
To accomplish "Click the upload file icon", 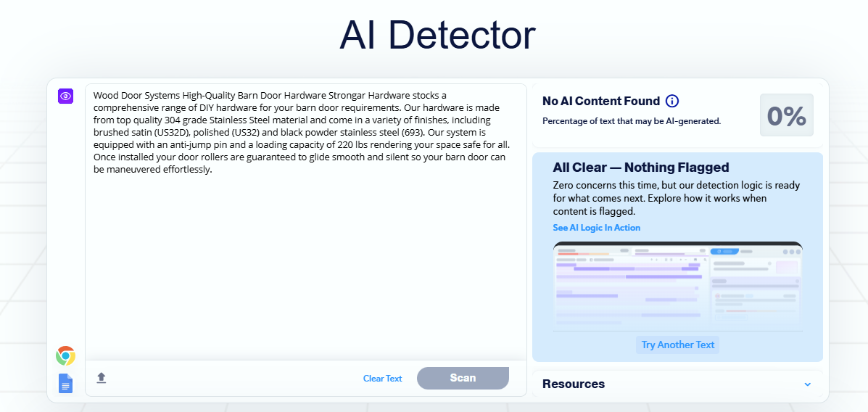I will pos(102,378).
